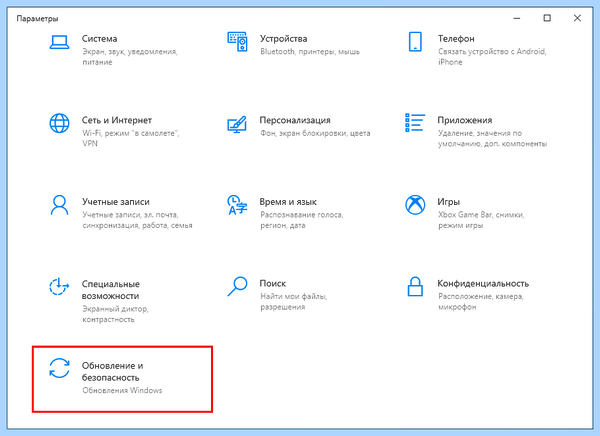Click the Учетные записи person icon

point(59,205)
